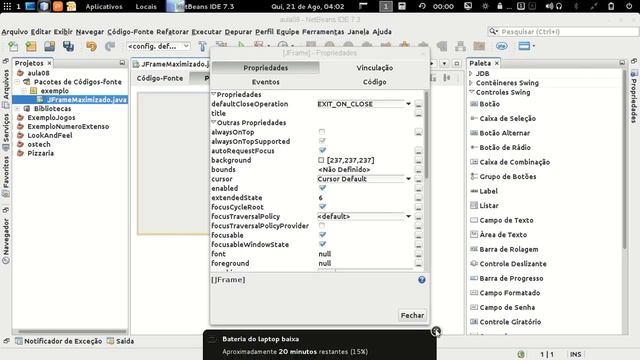Open the cursor Cursor Default dropdown
The width and height of the screenshot is (640, 360).
pos(408,179)
